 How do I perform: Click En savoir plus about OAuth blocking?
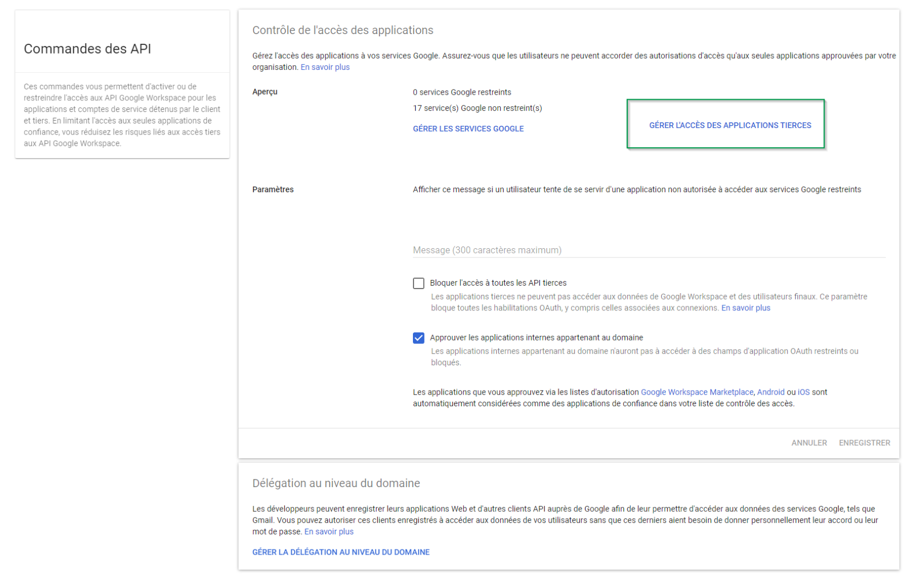(746, 308)
